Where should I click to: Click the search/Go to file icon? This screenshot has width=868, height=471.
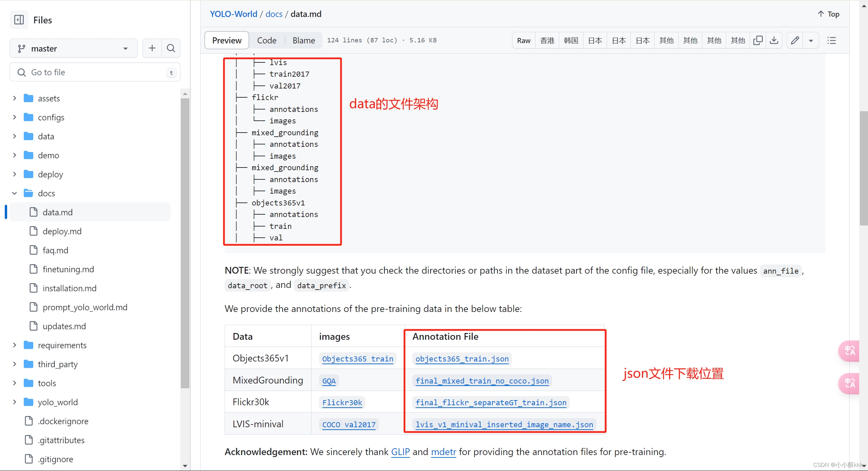22,72
